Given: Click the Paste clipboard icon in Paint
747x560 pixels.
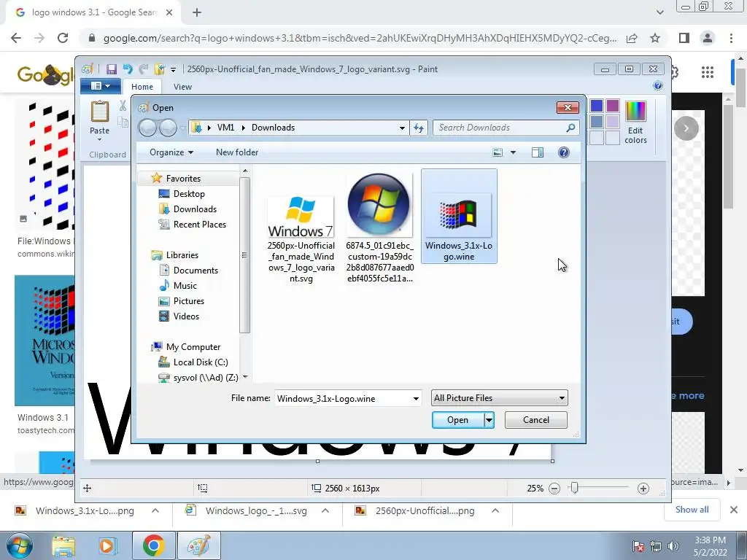Looking at the screenshot, I should pyautogui.click(x=99, y=112).
